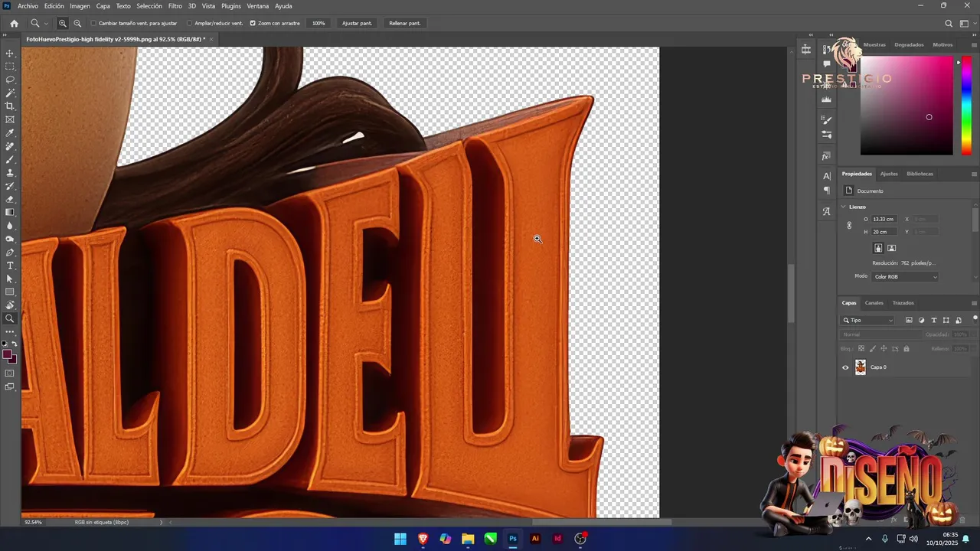Open the blending mode 'Normal' dropdown
This screenshot has width=980, height=551.
click(881, 334)
